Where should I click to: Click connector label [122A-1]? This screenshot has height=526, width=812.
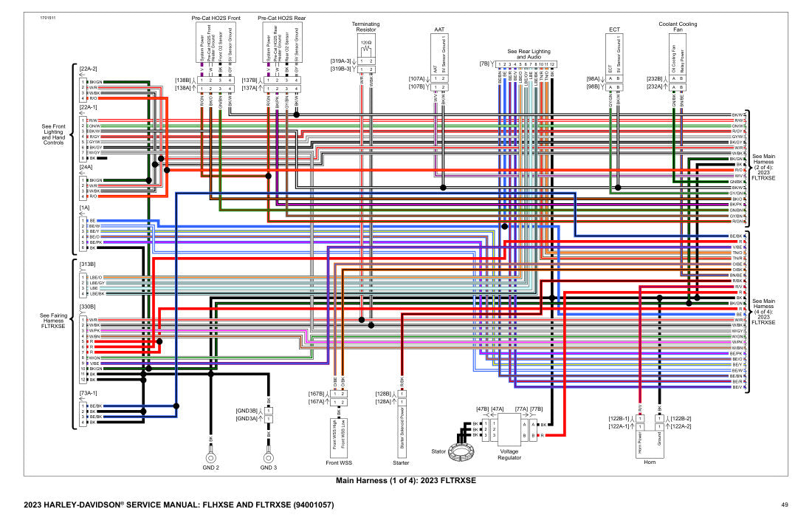click(x=619, y=426)
